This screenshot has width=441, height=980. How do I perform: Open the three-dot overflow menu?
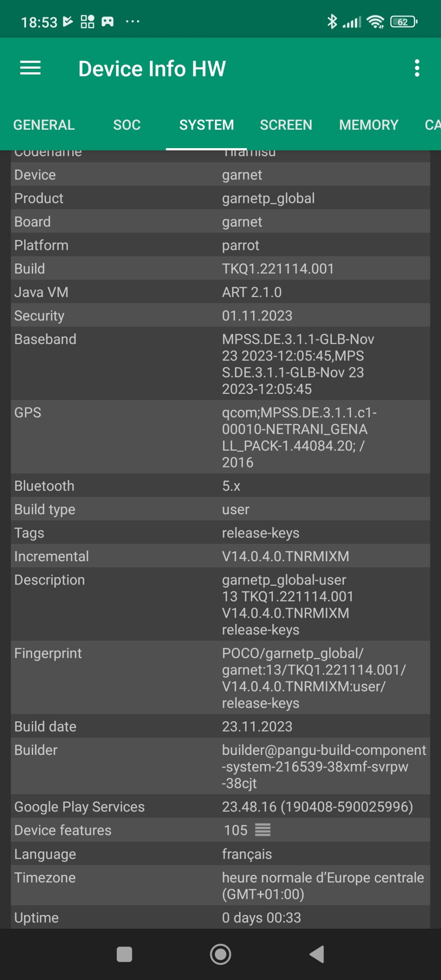click(x=417, y=68)
